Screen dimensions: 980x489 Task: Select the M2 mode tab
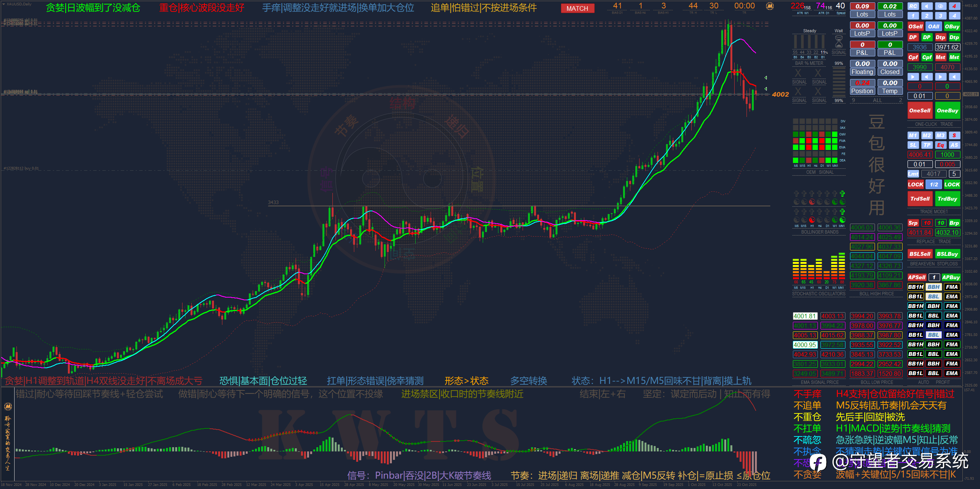pyautogui.click(x=926, y=135)
